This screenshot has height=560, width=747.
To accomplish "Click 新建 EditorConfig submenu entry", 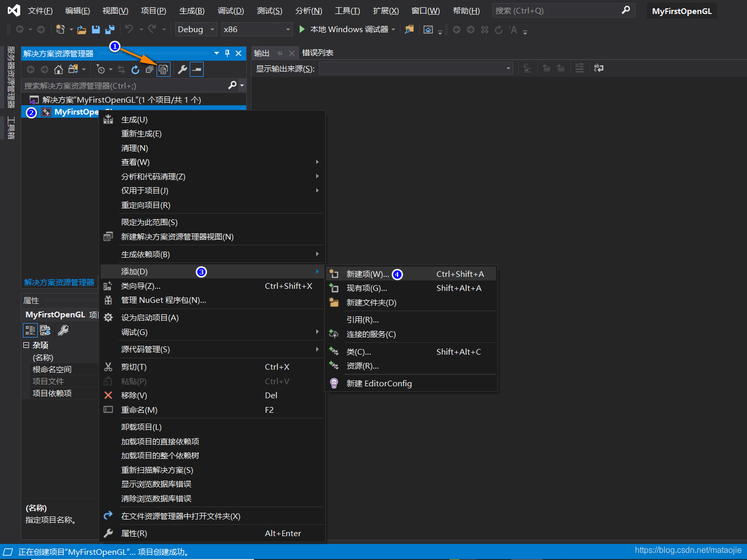I will [x=411, y=383].
